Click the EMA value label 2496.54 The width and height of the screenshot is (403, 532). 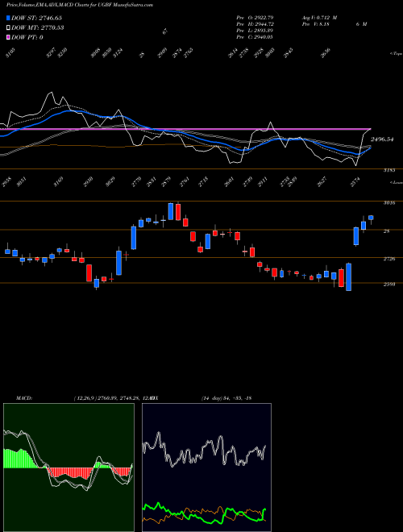coord(382,139)
